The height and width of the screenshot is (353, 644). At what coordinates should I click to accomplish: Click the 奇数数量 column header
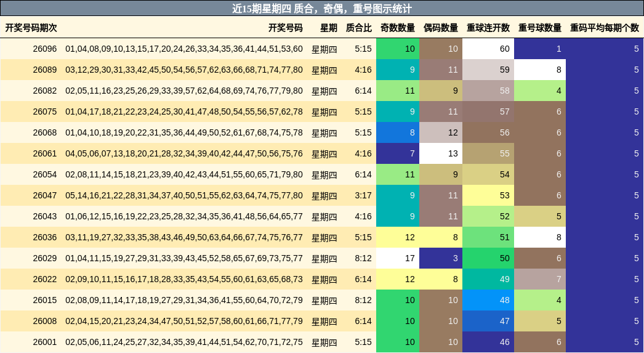click(398, 28)
